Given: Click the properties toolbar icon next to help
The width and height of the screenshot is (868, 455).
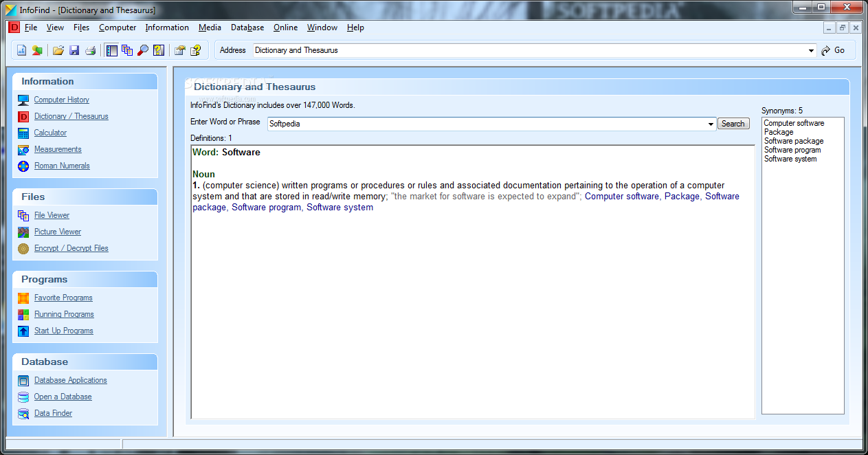Looking at the screenshot, I should [x=180, y=50].
